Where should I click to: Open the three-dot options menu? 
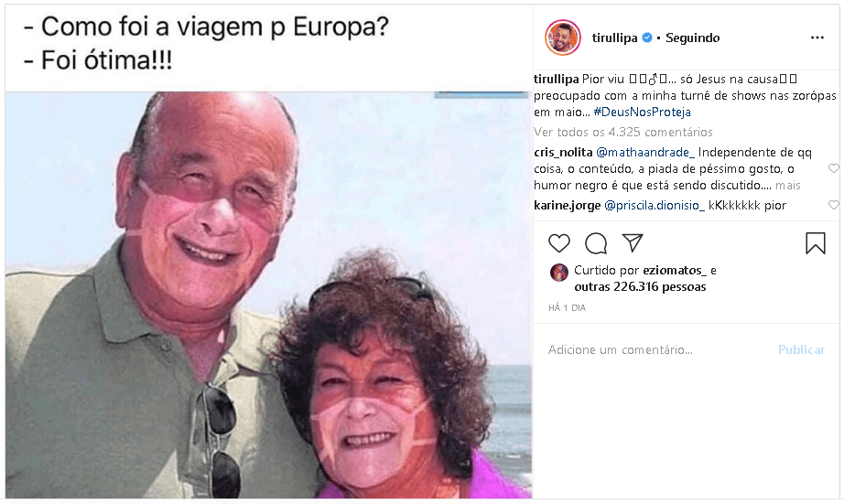click(817, 38)
